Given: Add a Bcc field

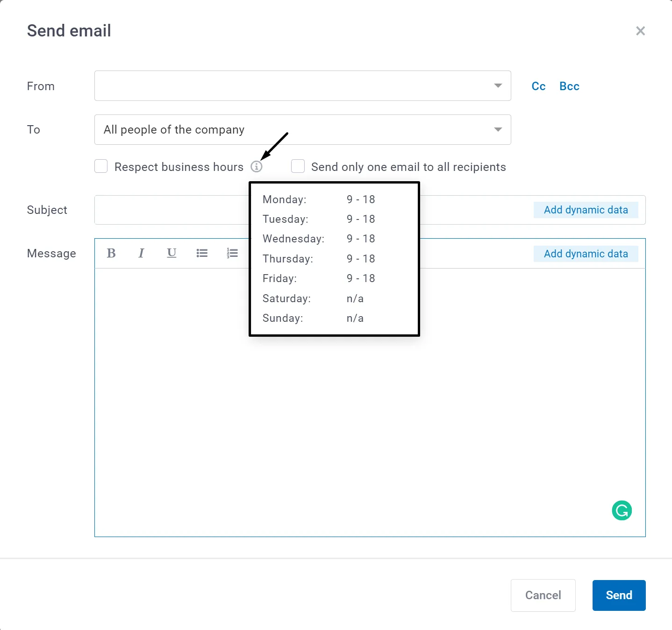Looking at the screenshot, I should tap(569, 86).
